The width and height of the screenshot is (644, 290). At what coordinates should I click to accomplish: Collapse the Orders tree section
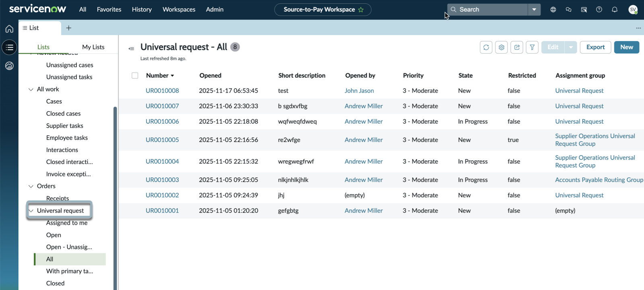31,186
